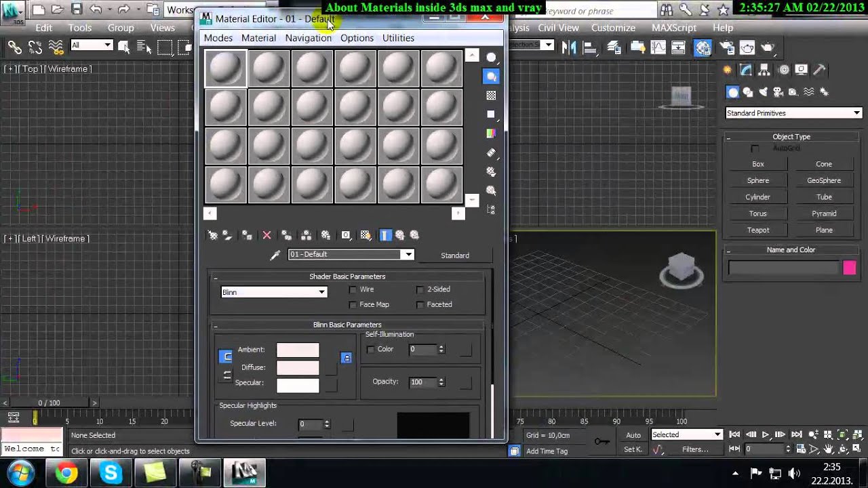
Task: Click Assign Material to Selection icon
Action: (x=247, y=235)
